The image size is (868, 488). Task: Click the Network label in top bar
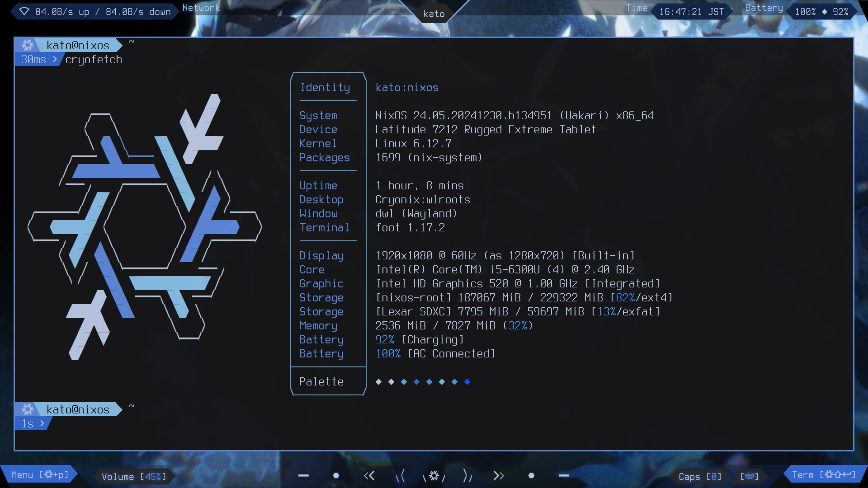pos(201,8)
